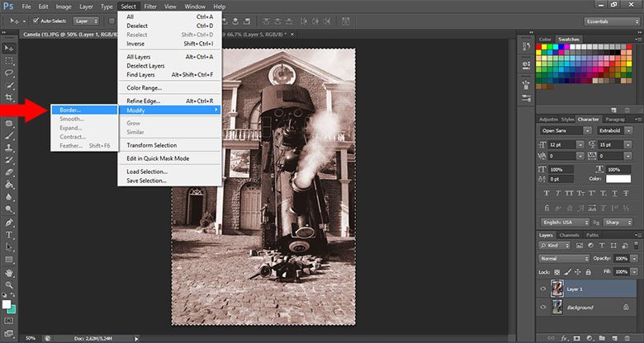
Task: Click the white text Color swatch
Action: coord(618,178)
